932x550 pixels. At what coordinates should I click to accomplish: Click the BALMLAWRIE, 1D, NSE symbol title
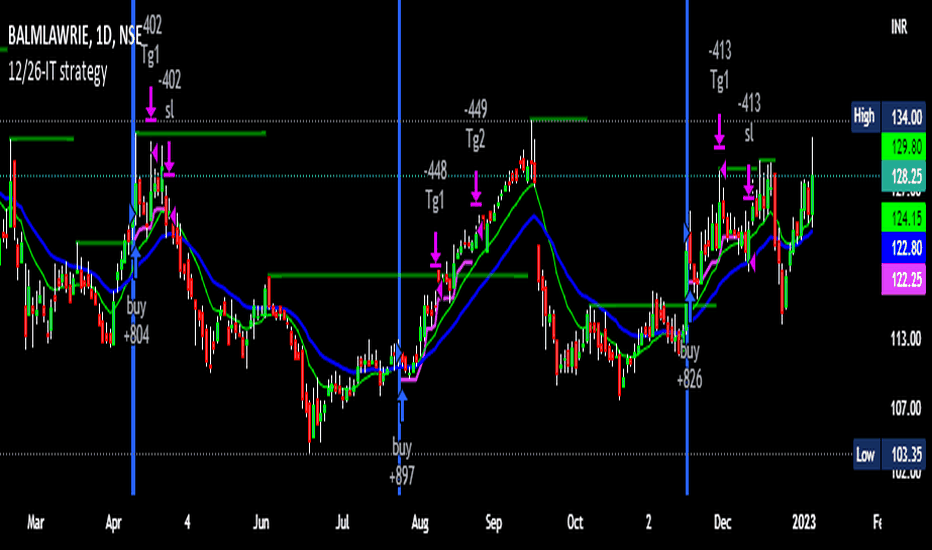(x=75, y=36)
